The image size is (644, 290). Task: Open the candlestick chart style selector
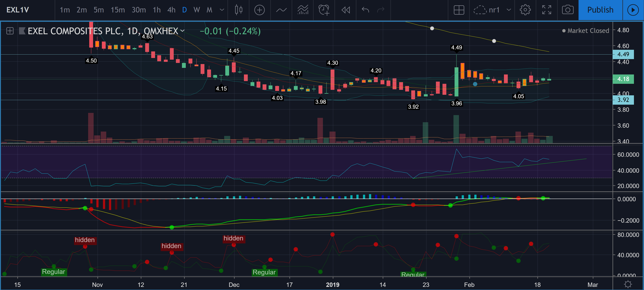(238, 10)
